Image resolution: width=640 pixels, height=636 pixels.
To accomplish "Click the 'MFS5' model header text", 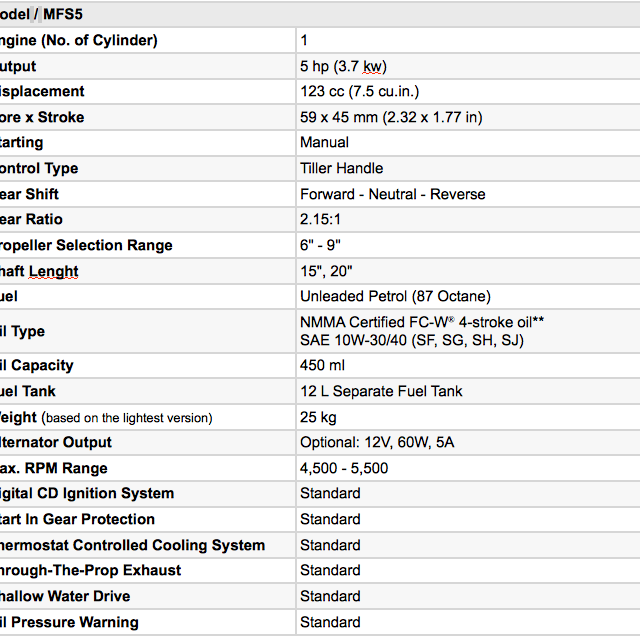I will pyautogui.click(x=63, y=14).
